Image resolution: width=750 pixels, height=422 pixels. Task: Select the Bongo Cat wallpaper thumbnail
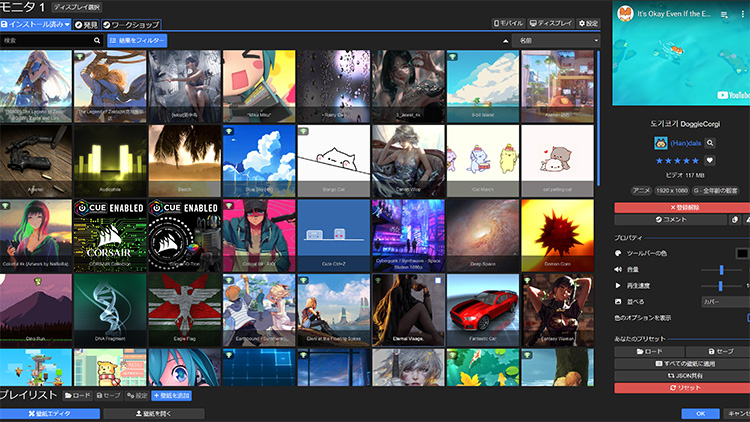coord(333,161)
